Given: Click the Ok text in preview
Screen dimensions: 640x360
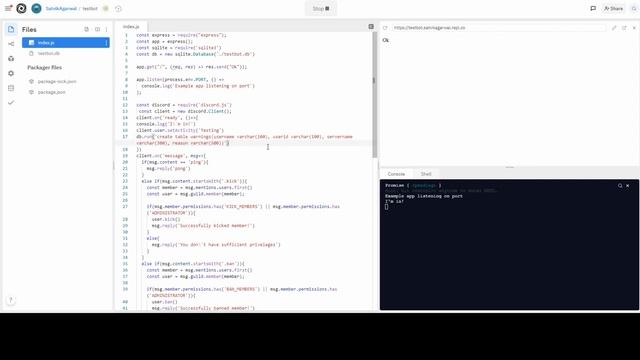Looking at the screenshot, I should tap(385, 40).
